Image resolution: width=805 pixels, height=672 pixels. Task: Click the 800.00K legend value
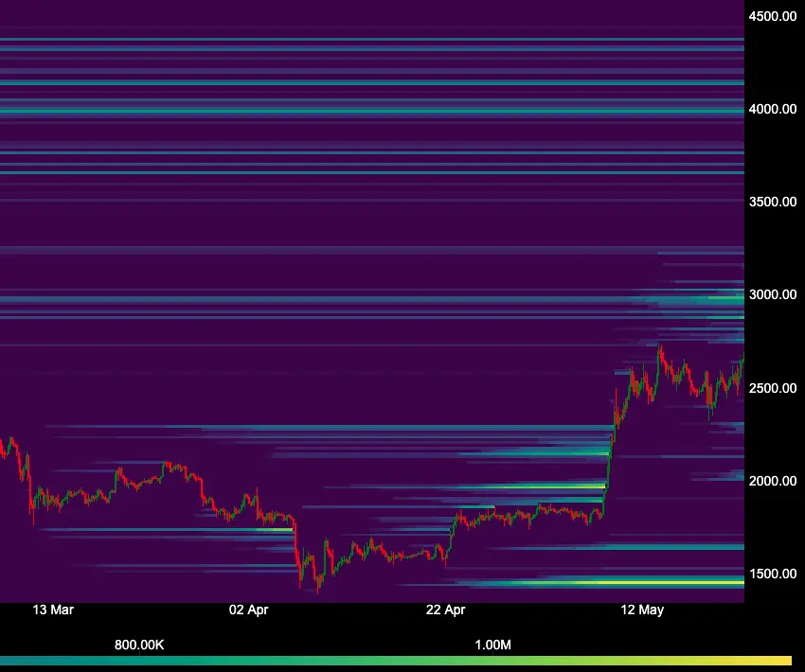[x=139, y=645]
